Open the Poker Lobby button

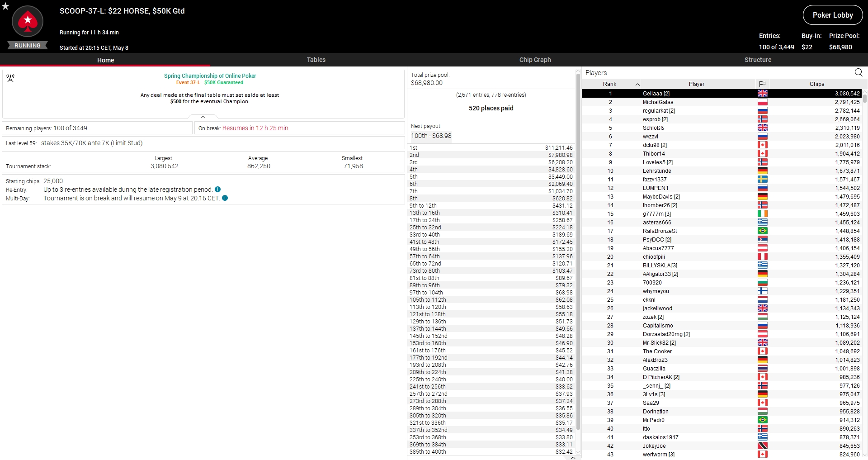point(833,15)
